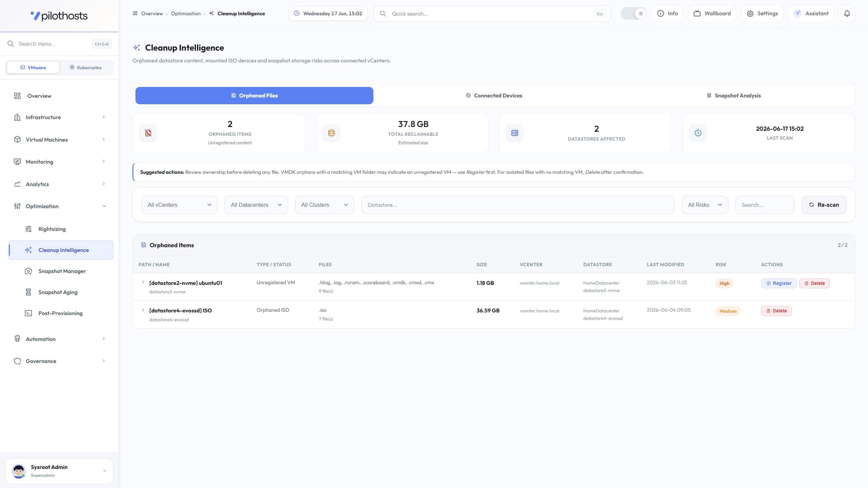The height and width of the screenshot is (488, 868).
Task: Click the clock icon next to the date
Action: pyautogui.click(x=297, y=13)
